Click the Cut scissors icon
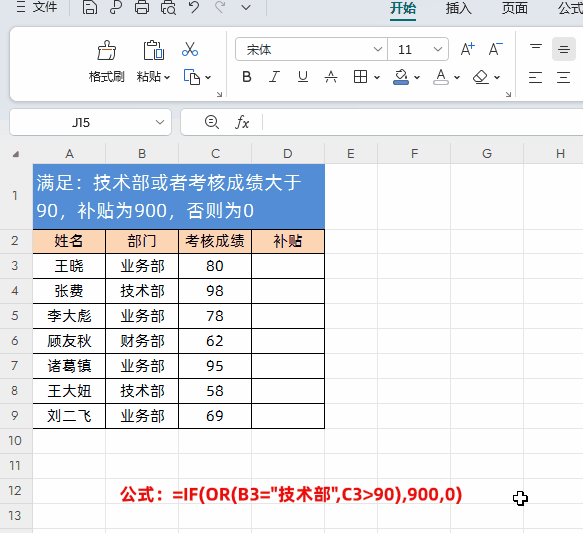The height and width of the screenshot is (533, 583). tap(190, 49)
